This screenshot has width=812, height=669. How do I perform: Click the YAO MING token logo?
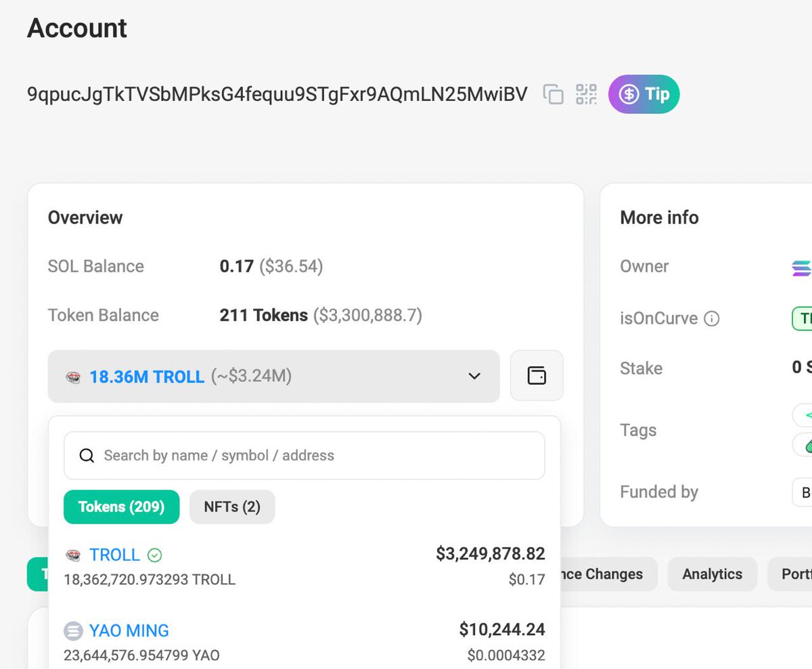click(x=73, y=631)
